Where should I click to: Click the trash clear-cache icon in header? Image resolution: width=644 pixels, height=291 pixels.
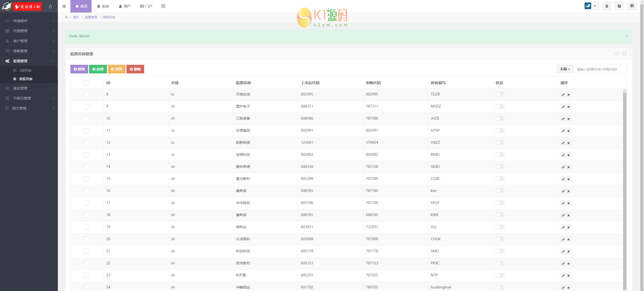click(x=607, y=6)
